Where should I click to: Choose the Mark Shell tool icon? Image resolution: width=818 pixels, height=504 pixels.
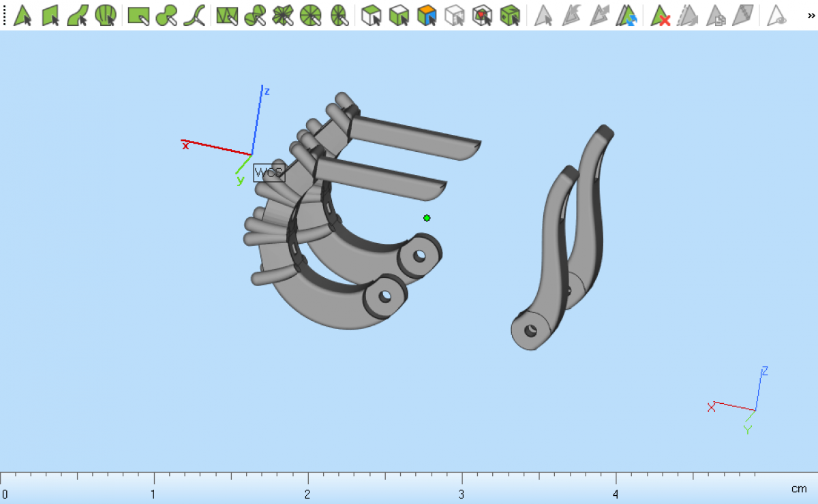[106, 14]
